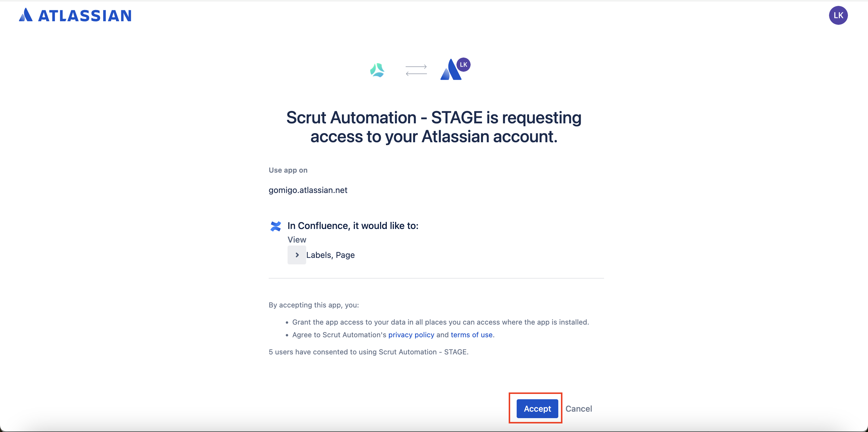Screen dimensions: 868x432
Task: Click the View permission label
Action: (x=296, y=240)
